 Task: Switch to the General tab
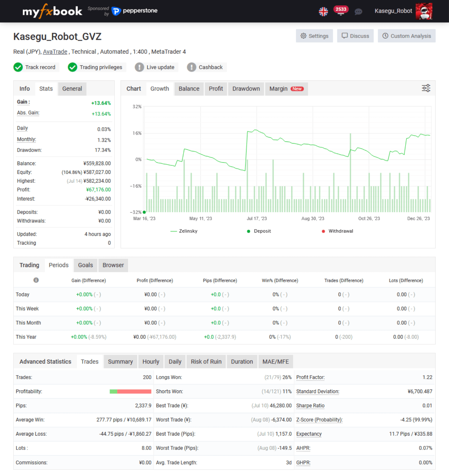click(x=72, y=89)
